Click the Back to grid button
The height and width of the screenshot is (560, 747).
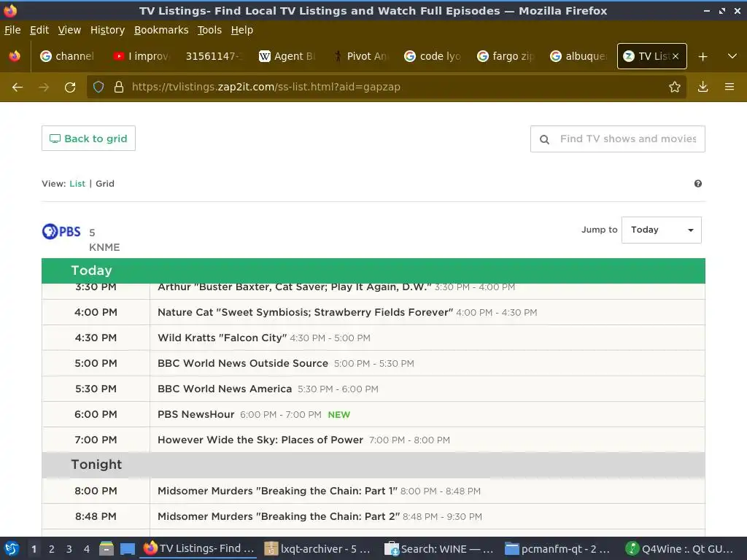(x=88, y=139)
